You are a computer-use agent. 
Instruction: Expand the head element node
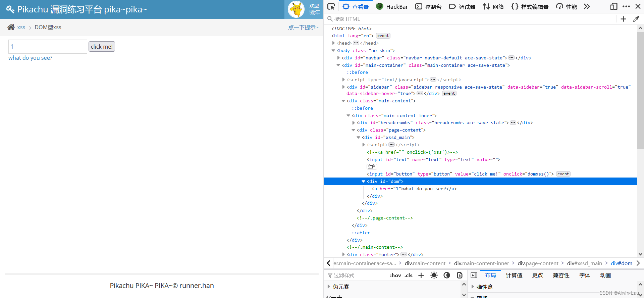333,43
